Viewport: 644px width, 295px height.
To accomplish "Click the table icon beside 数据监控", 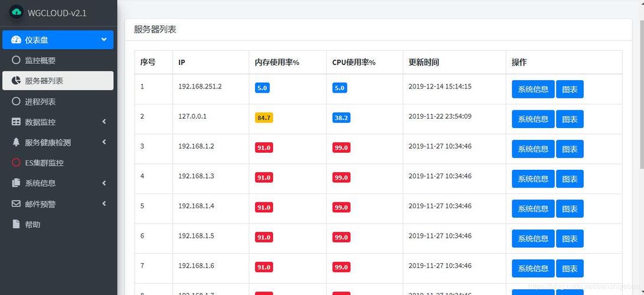I will pyautogui.click(x=16, y=122).
